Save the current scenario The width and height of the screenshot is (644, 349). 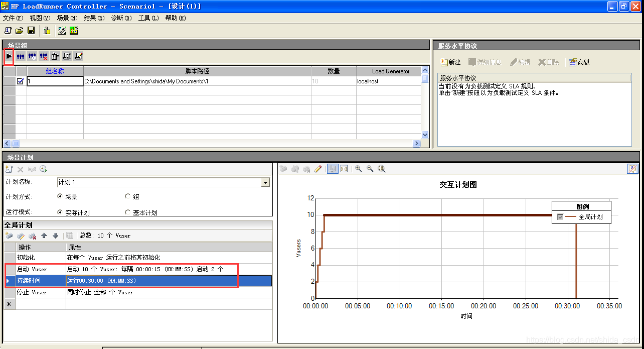tap(31, 30)
